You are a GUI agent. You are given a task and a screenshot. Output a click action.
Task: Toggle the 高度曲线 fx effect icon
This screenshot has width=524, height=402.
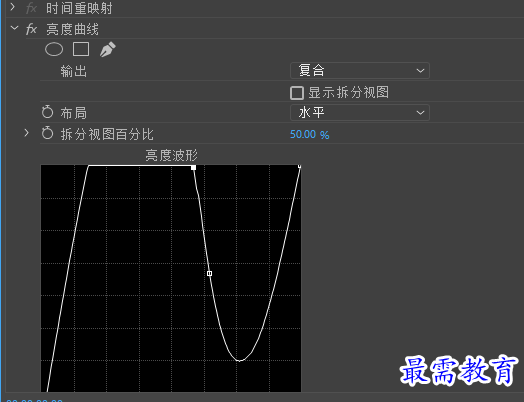pyautogui.click(x=31, y=29)
